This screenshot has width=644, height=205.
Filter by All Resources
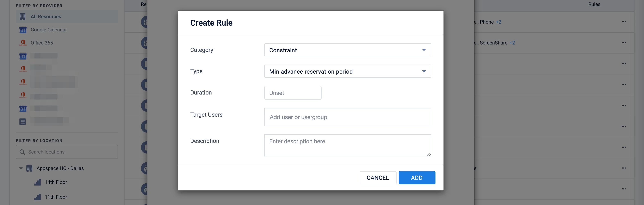(x=46, y=17)
